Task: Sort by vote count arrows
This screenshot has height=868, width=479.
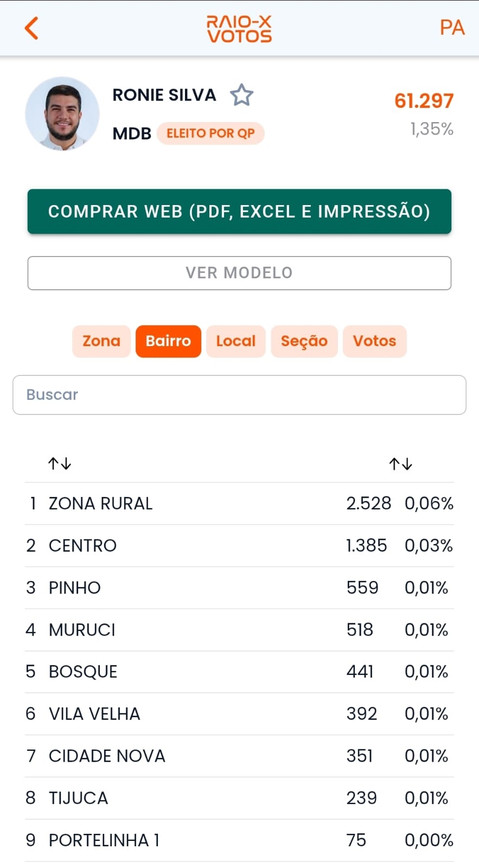Action: pos(400,464)
